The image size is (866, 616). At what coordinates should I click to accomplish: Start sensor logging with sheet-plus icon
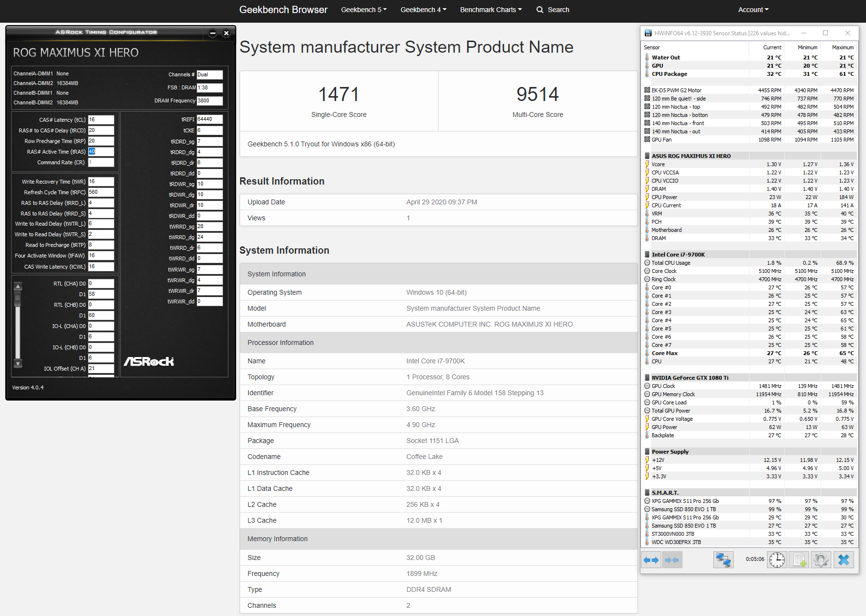pos(799,560)
